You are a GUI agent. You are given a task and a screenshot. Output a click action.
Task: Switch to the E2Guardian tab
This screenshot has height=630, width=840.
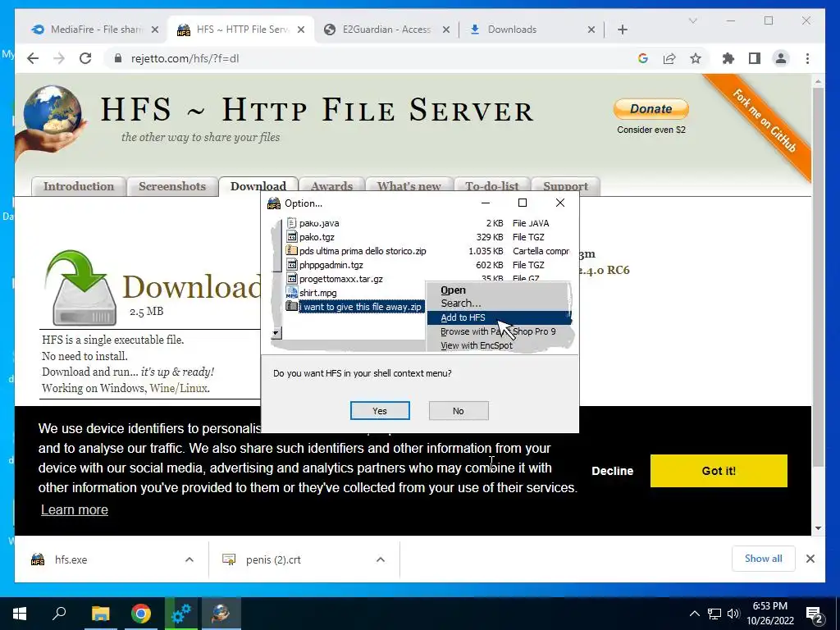[x=386, y=30]
